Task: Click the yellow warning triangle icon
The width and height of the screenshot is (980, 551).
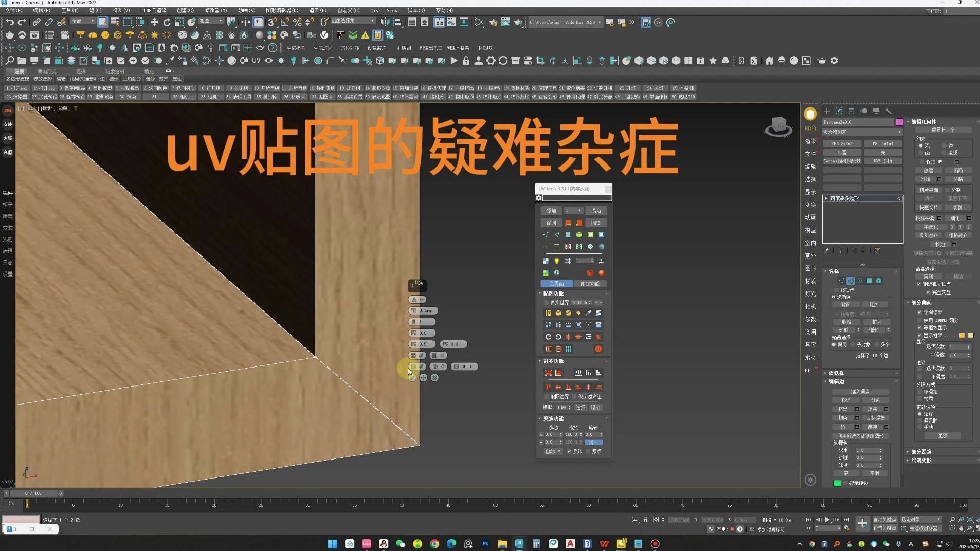Action: (x=365, y=35)
